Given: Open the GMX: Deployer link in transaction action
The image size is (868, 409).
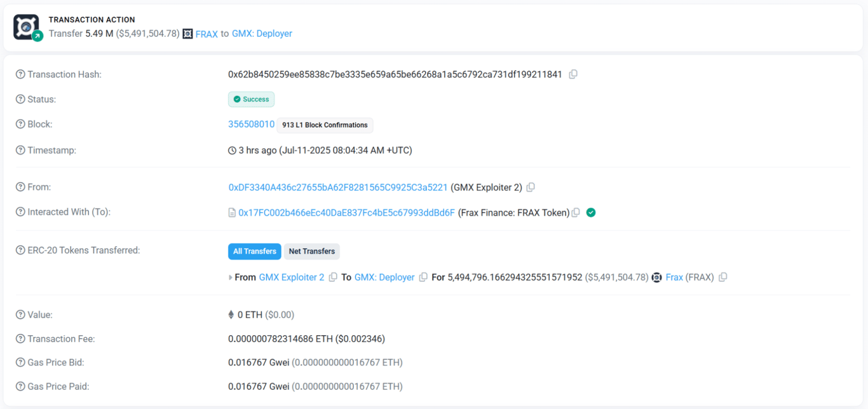Looking at the screenshot, I should [262, 34].
